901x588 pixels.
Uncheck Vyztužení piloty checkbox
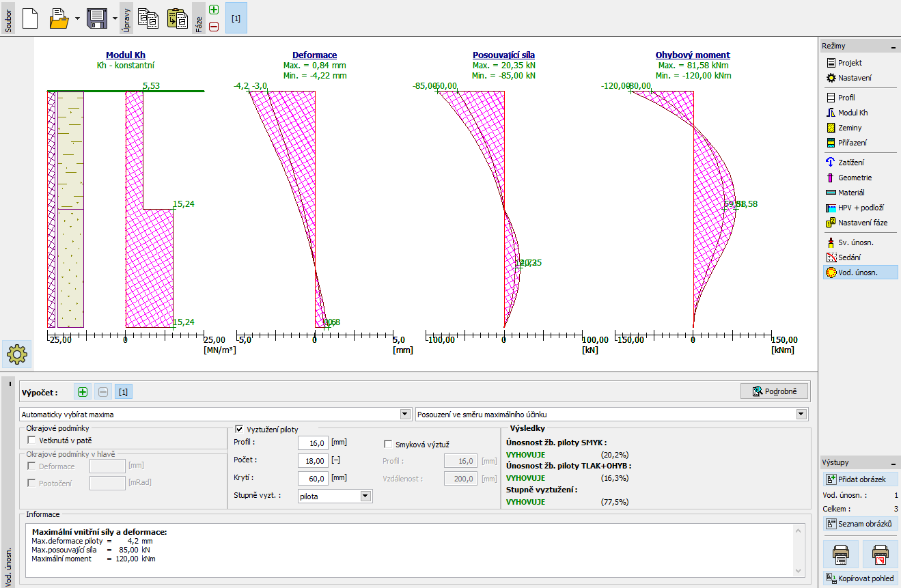click(239, 429)
